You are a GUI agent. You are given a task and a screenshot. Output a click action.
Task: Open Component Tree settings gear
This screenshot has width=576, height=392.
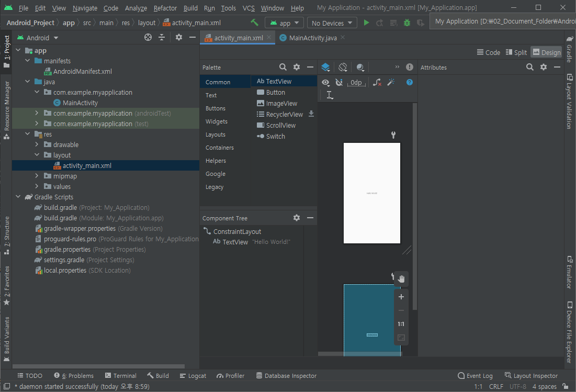[x=297, y=218]
